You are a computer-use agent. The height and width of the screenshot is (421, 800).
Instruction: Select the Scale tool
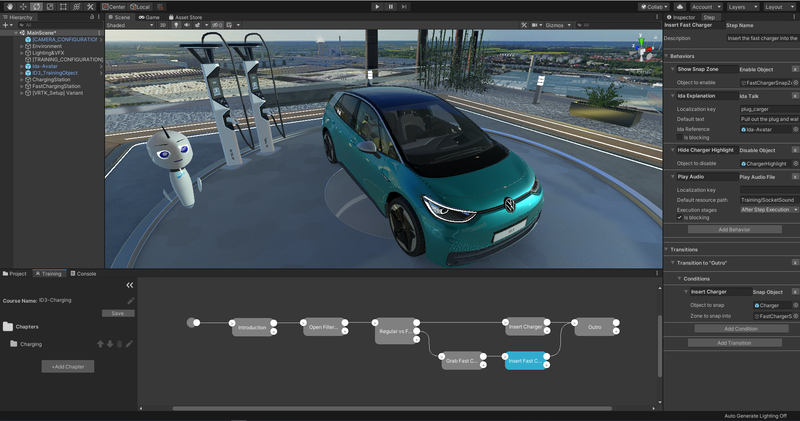pyautogui.click(x=50, y=7)
